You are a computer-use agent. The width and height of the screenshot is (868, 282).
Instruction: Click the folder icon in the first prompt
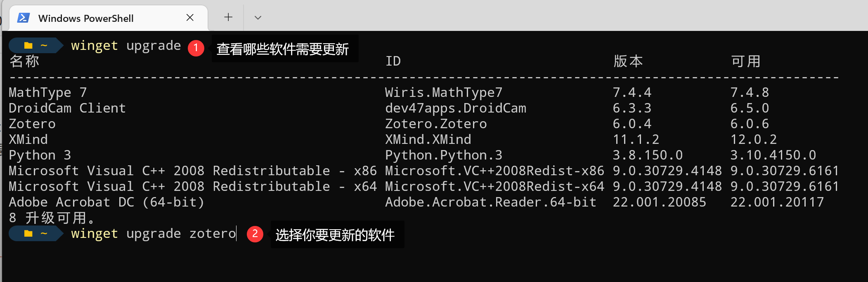tap(28, 45)
